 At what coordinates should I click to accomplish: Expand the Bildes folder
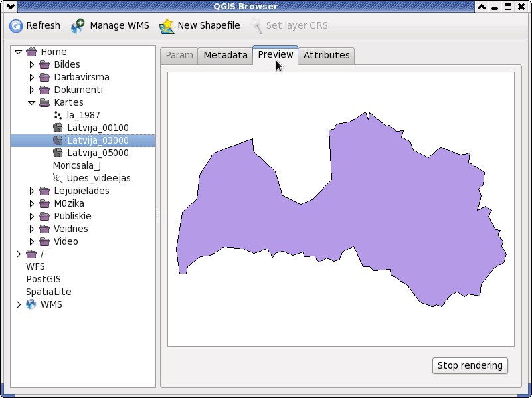click(x=32, y=64)
